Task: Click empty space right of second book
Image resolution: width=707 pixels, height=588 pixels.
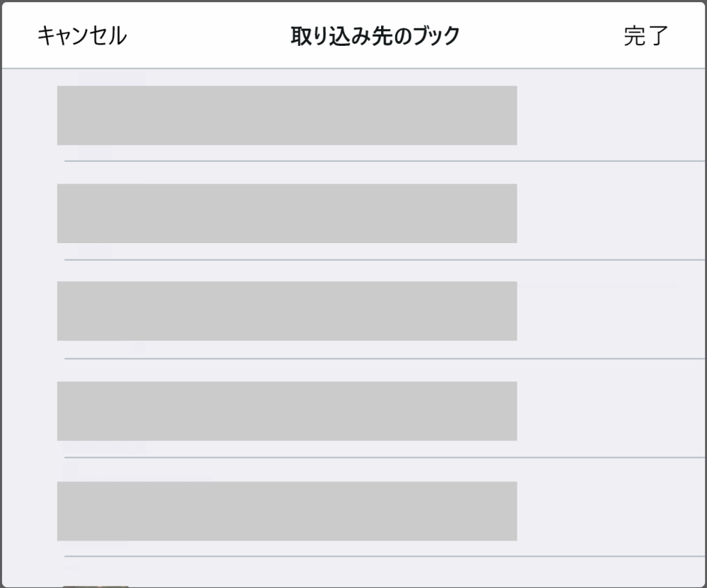Action: tap(612, 213)
